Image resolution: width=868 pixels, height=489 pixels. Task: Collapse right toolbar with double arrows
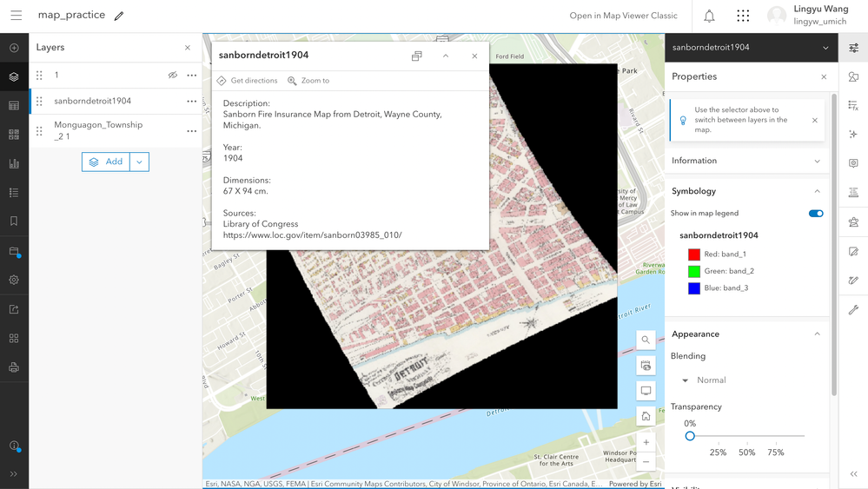(853, 474)
